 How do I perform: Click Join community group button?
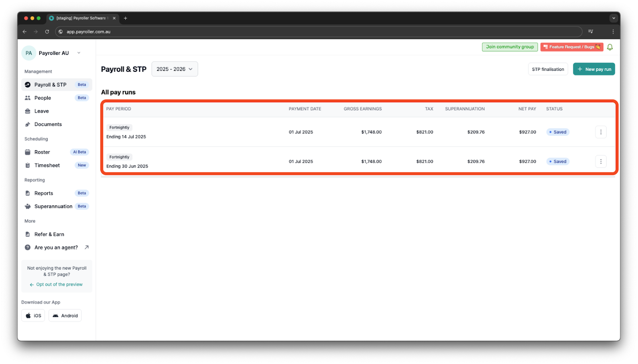[x=510, y=47]
